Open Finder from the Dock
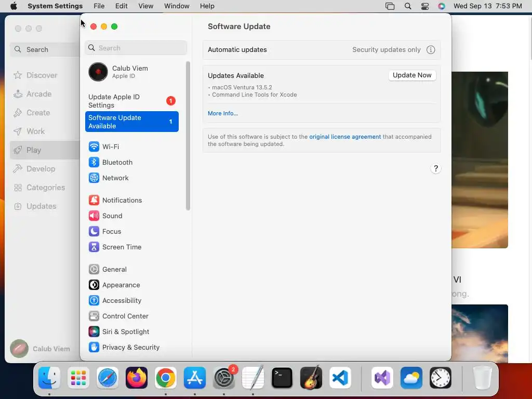The height and width of the screenshot is (399, 532). tap(49, 378)
